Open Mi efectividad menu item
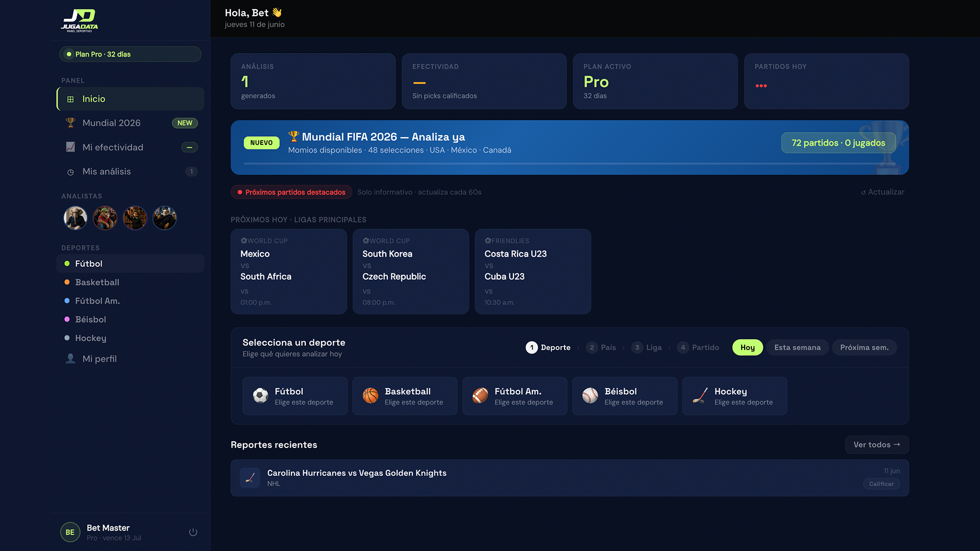The image size is (980, 551). (130, 147)
